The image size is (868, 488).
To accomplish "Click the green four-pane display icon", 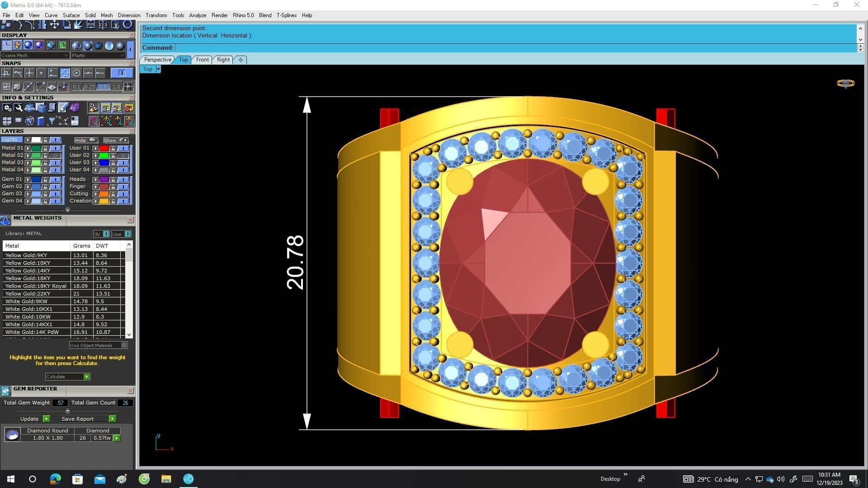I will pos(62,45).
